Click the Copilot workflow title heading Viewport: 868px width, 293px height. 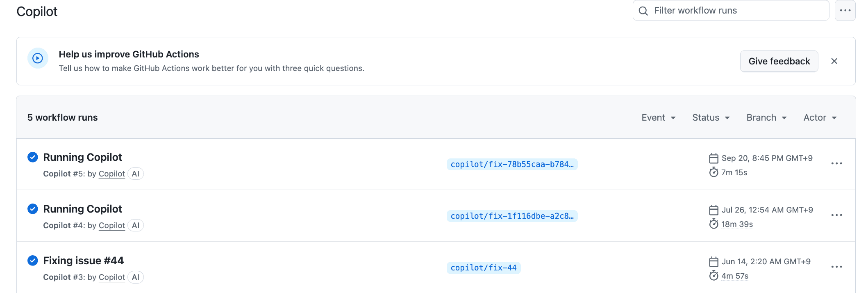point(37,11)
